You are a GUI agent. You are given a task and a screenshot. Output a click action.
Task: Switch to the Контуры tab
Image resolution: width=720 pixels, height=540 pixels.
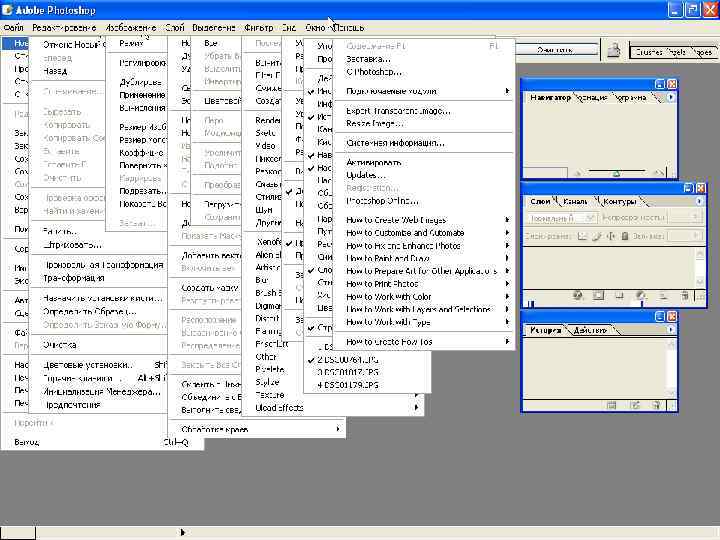[x=620, y=202]
